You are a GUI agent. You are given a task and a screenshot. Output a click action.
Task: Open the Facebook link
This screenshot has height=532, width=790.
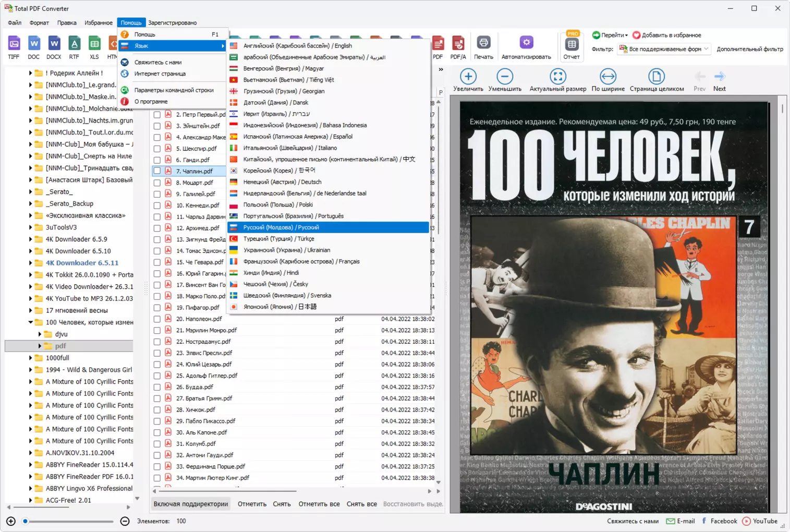pyautogui.click(x=720, y=521)
